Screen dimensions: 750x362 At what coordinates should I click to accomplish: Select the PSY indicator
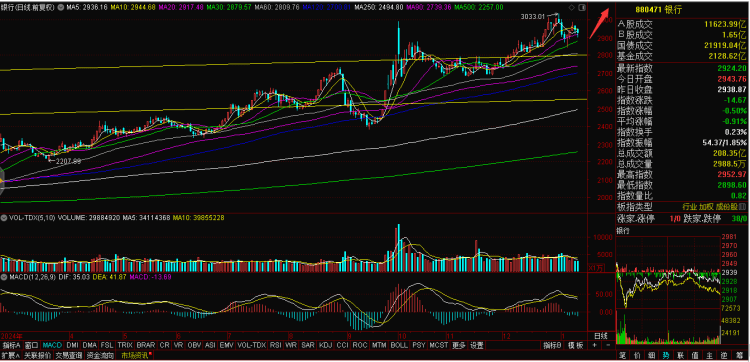pyautogui.click(x=419, y=345)
